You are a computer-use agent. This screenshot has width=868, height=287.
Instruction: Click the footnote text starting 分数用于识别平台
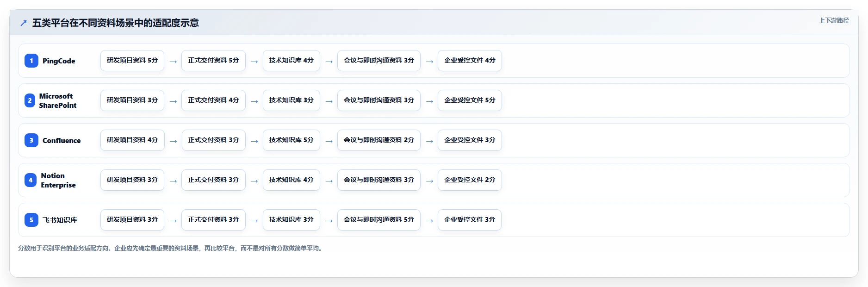tap(171, 249)
